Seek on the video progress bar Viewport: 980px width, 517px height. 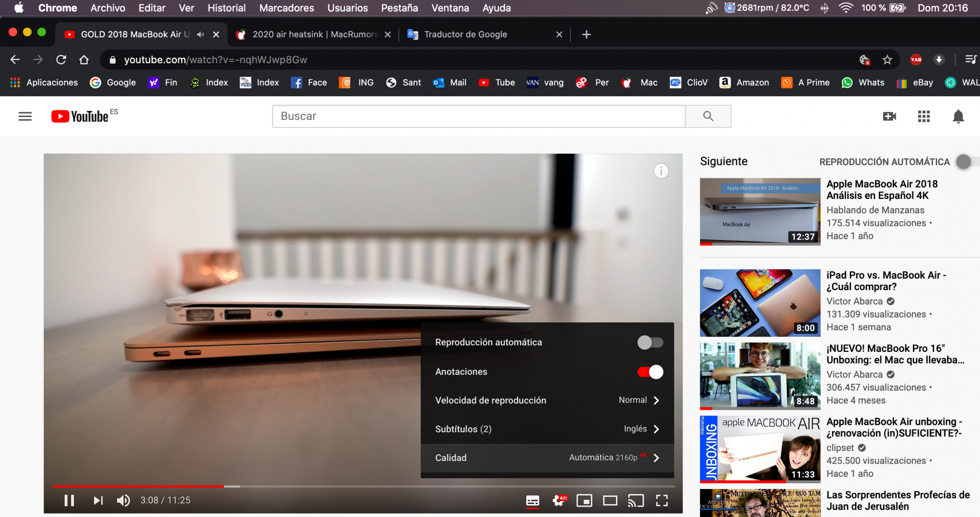[364, 486]
